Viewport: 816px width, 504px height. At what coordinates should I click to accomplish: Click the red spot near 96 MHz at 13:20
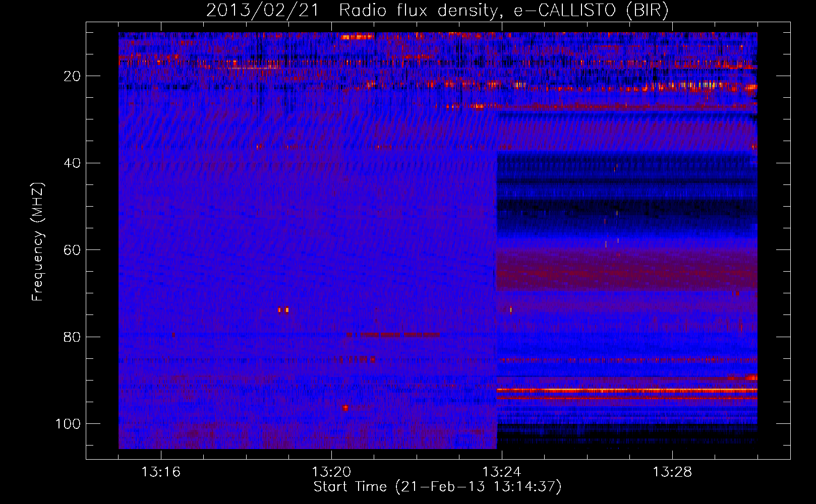pos(345,408)
